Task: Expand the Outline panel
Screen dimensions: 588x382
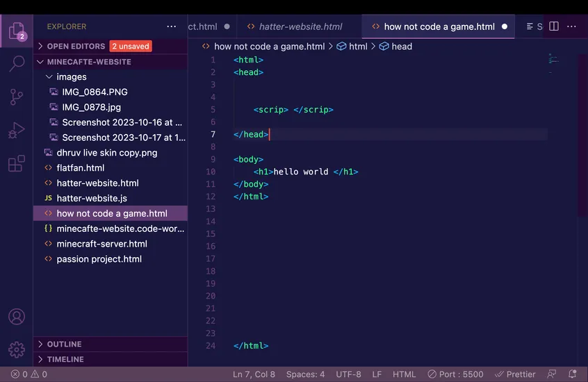Action: click(64, 344)
